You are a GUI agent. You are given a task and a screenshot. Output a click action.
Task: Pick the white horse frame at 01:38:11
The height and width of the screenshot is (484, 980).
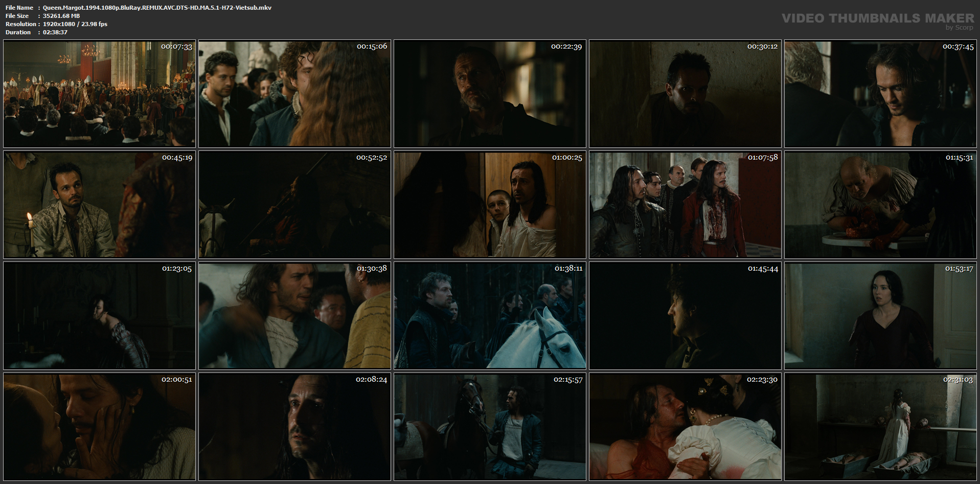490,316
